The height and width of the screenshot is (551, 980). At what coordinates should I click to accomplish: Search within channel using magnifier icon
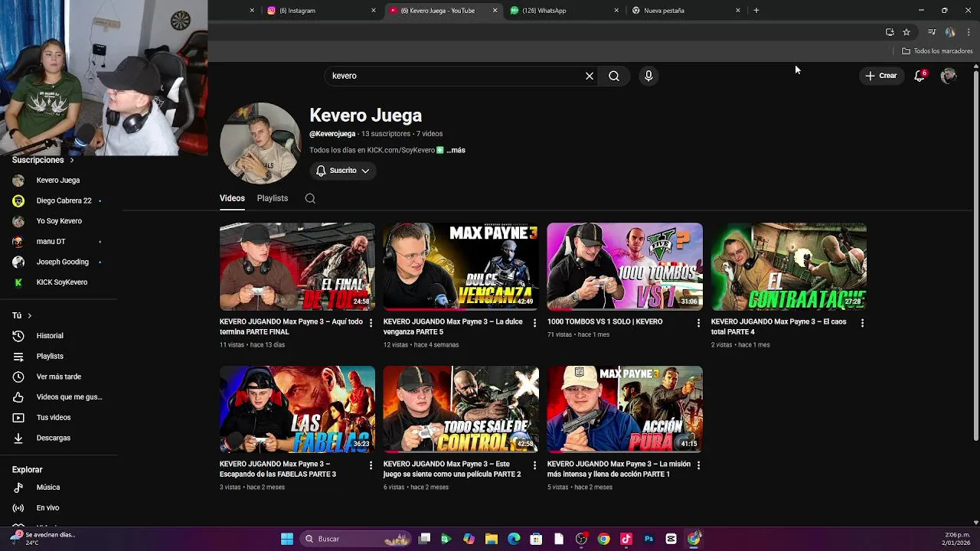point(310,198)
